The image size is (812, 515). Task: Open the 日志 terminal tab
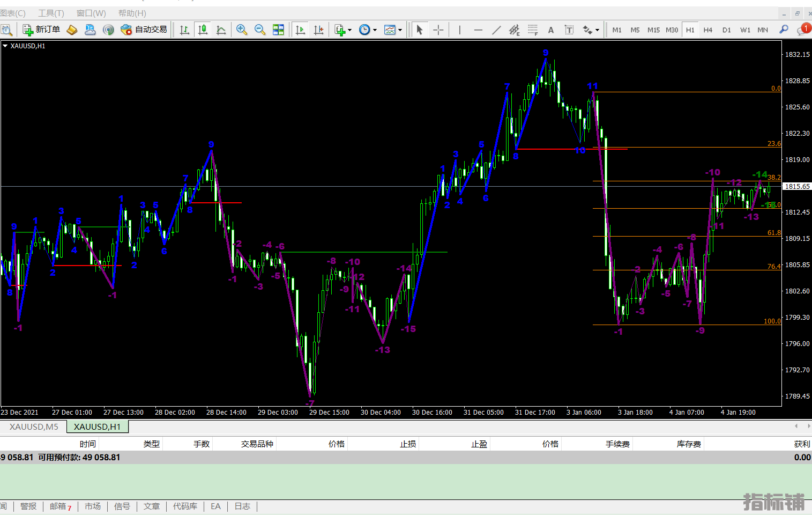coord(242,506)
